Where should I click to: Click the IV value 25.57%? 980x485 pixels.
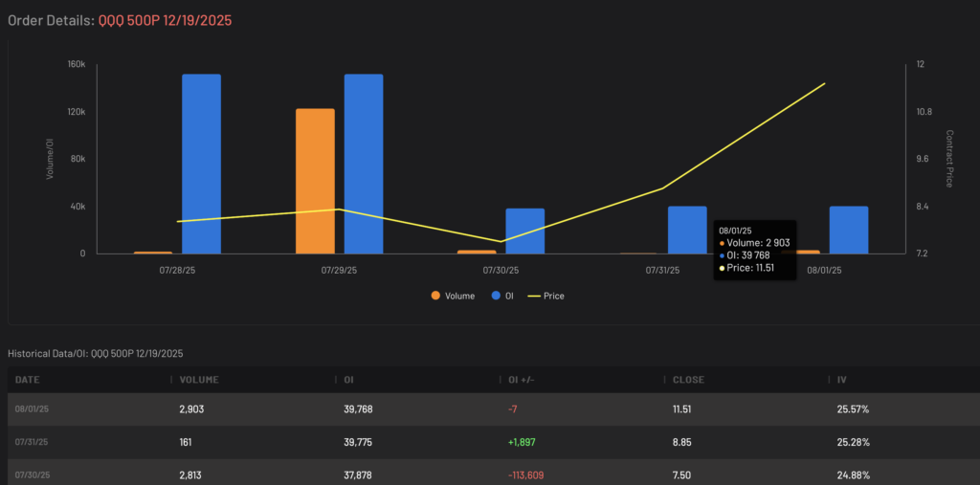click(x=853, y=409)
